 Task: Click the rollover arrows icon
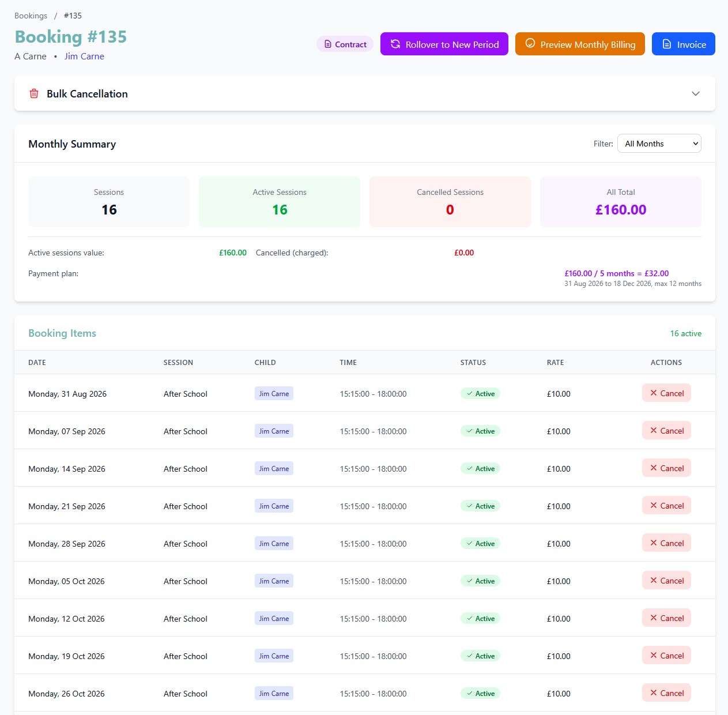[x=395, y=44]
